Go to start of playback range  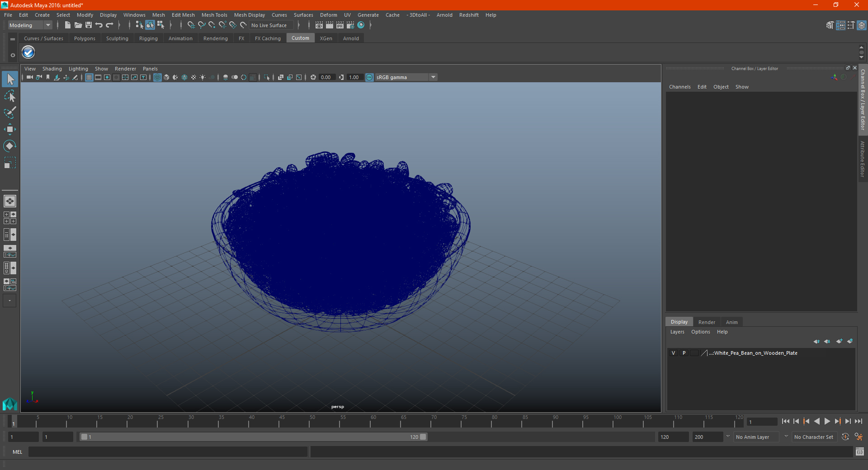coord(786,421)
